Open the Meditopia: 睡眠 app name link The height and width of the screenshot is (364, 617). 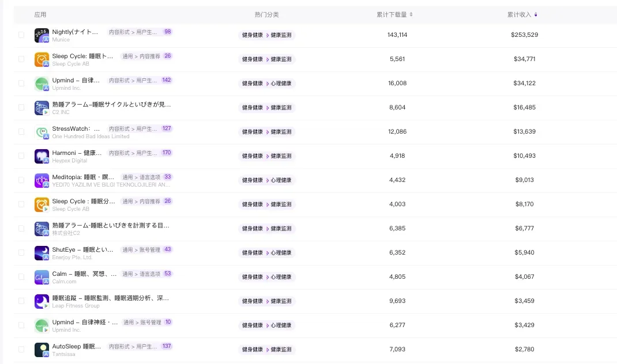(83, 177)
